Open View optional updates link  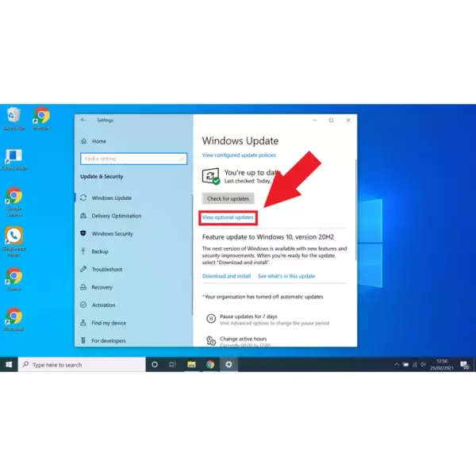pos(228,217)
